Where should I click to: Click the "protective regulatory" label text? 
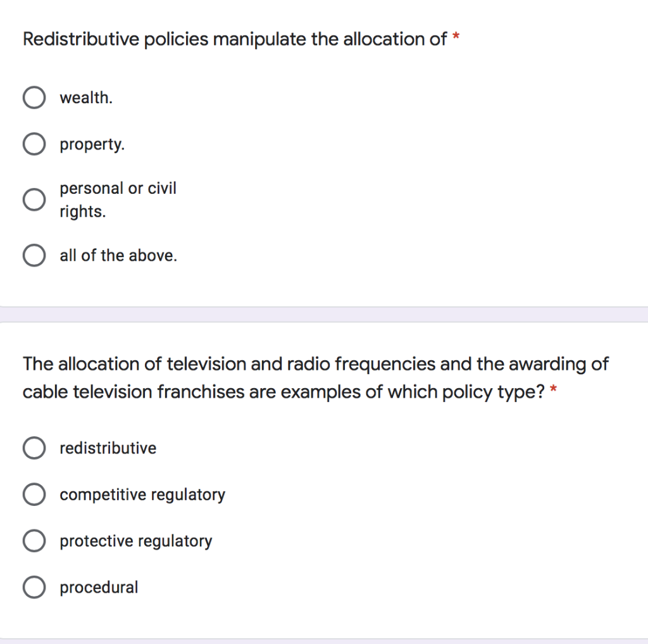135,540
